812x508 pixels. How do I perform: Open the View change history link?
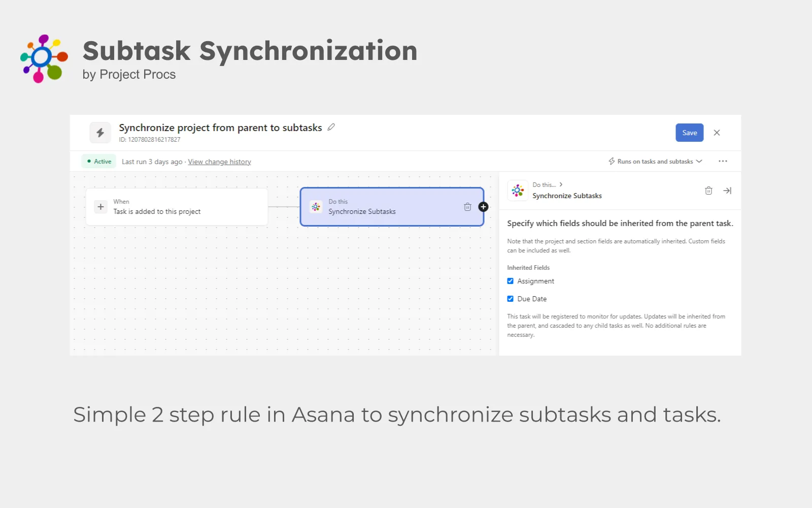pyautogui.click(x=219, y=162)
